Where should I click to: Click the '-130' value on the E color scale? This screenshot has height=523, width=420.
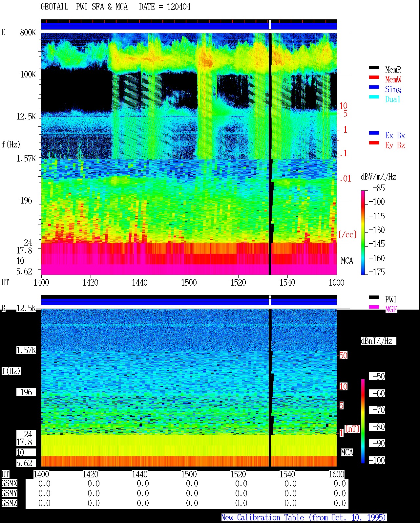point(377,230)
